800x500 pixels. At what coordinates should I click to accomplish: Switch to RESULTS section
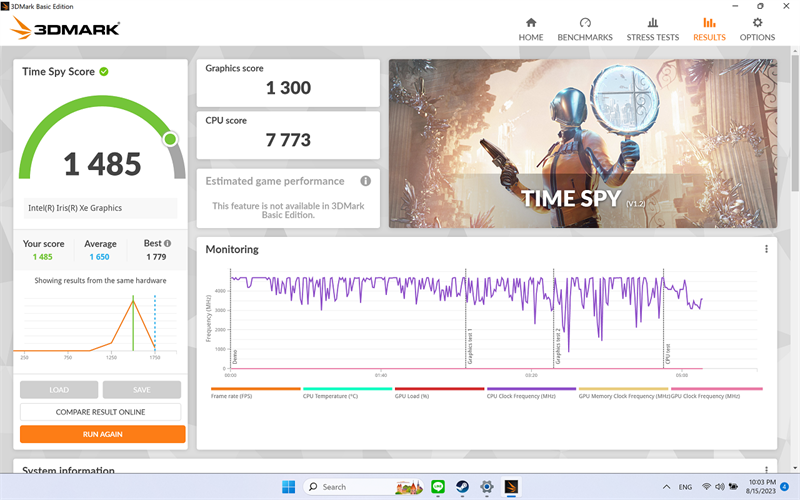(709, 29)
